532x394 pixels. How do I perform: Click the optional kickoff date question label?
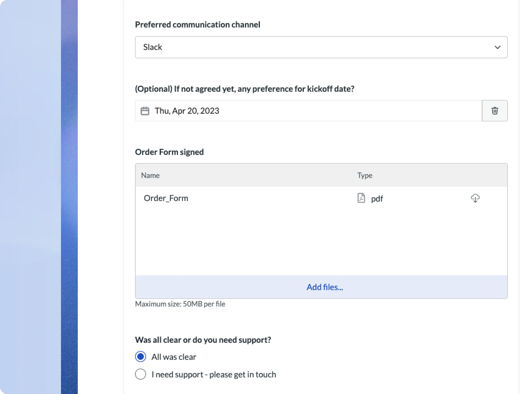click(244, 89)
